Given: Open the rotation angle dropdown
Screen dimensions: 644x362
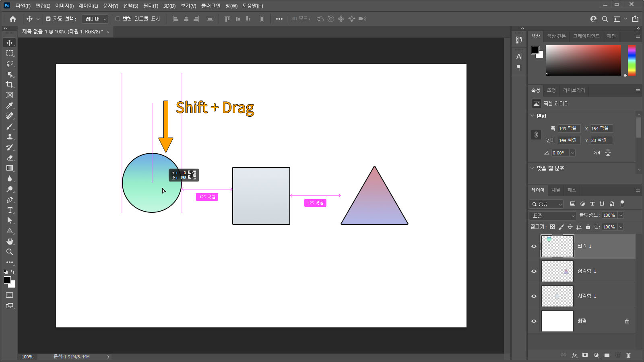Looking at the screenshot, I should [572, 153].
